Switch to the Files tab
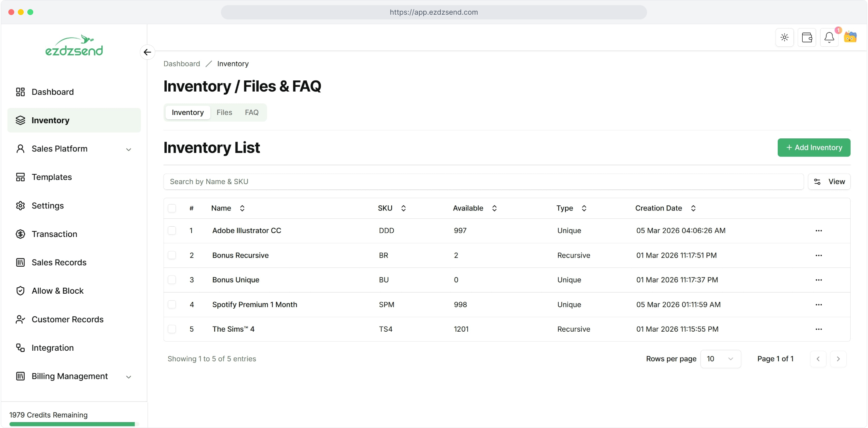Viewport: 868px width, 428px height. coord(224,113)
